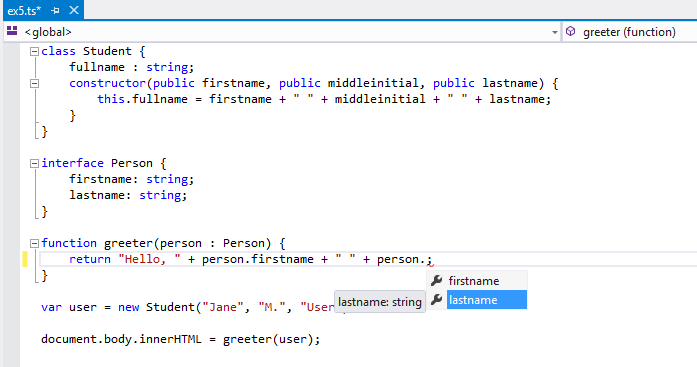Open the global scope dropdown arrow

(x=554, y=32)
